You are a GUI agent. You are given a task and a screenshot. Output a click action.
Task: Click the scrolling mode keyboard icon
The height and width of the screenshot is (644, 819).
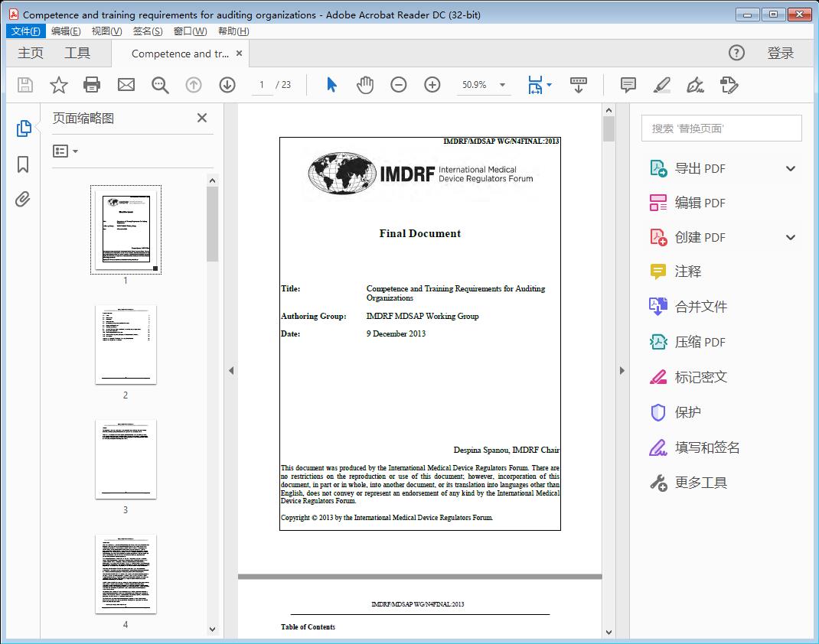click(578, 85)
